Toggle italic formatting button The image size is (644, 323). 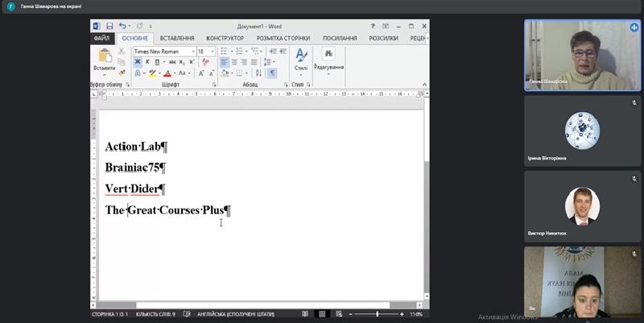[147, 62]
